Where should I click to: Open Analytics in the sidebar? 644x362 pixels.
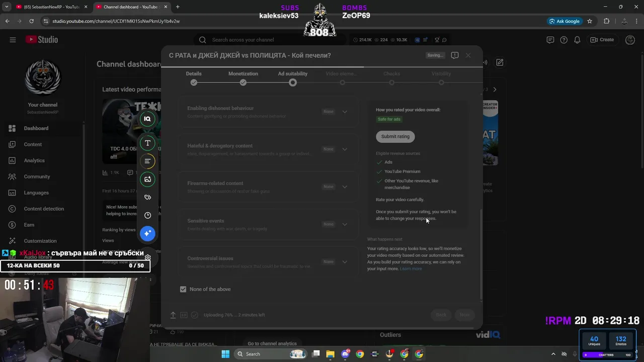(x=42, y=160)
